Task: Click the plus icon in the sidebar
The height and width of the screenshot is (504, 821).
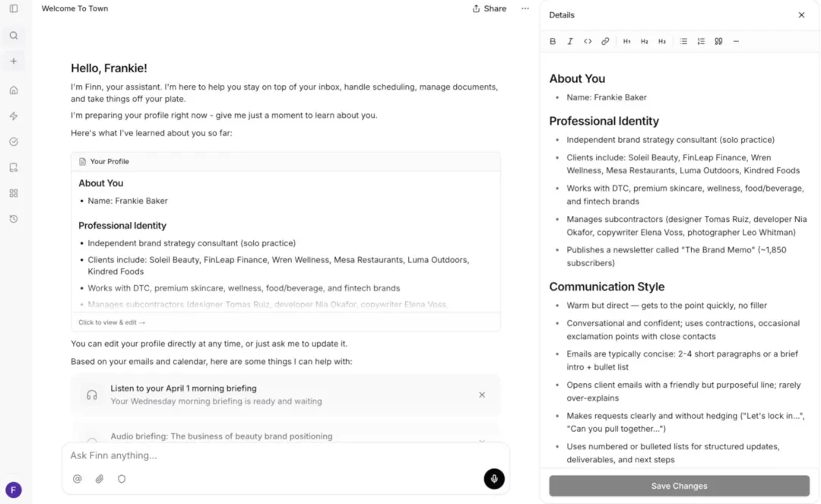Action: tap(14, 62)
